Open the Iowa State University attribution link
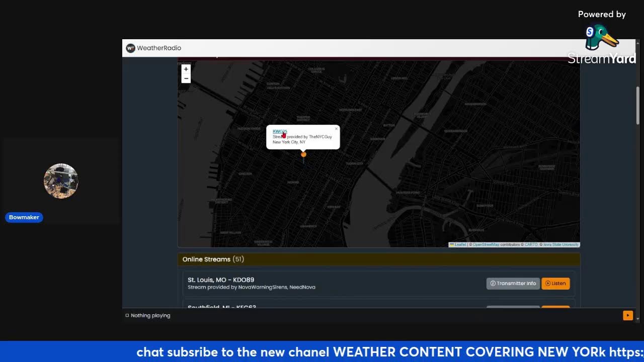The image size is (644, 362). [x=561, y=245]
